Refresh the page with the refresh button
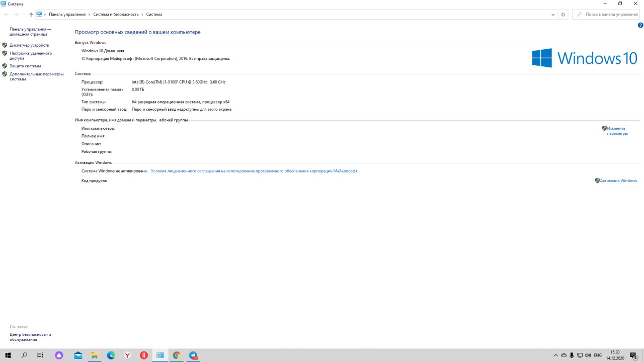This screenshot has width=644, height=362. click(x=563, y=15)
